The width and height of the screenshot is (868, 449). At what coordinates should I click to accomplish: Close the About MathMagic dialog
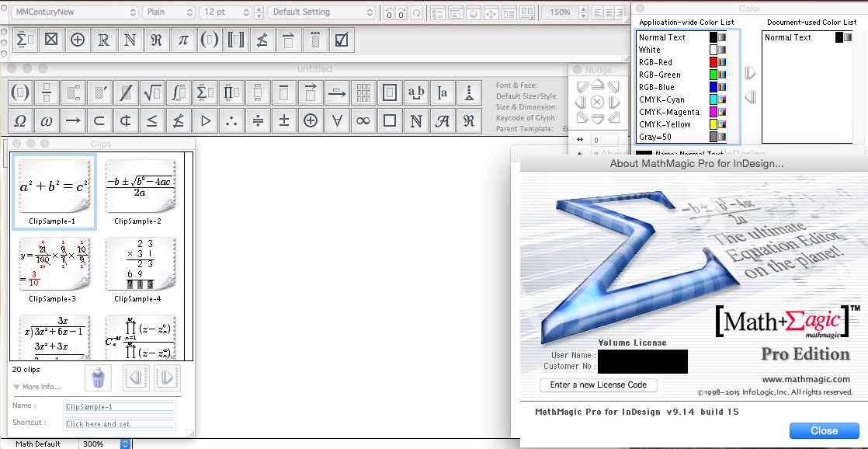824,430
